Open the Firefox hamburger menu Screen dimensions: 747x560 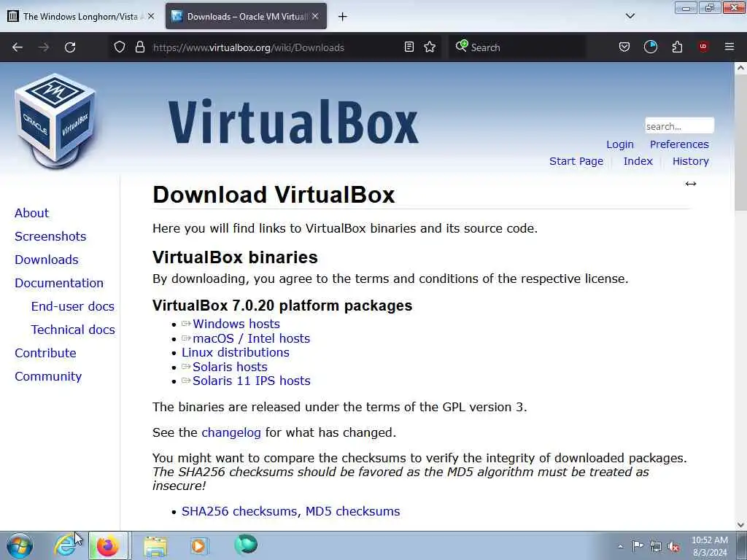[x=729, y=47]
